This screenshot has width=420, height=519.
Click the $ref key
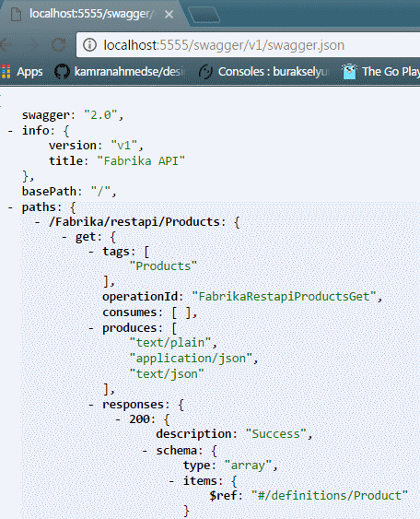click(223, 496)
